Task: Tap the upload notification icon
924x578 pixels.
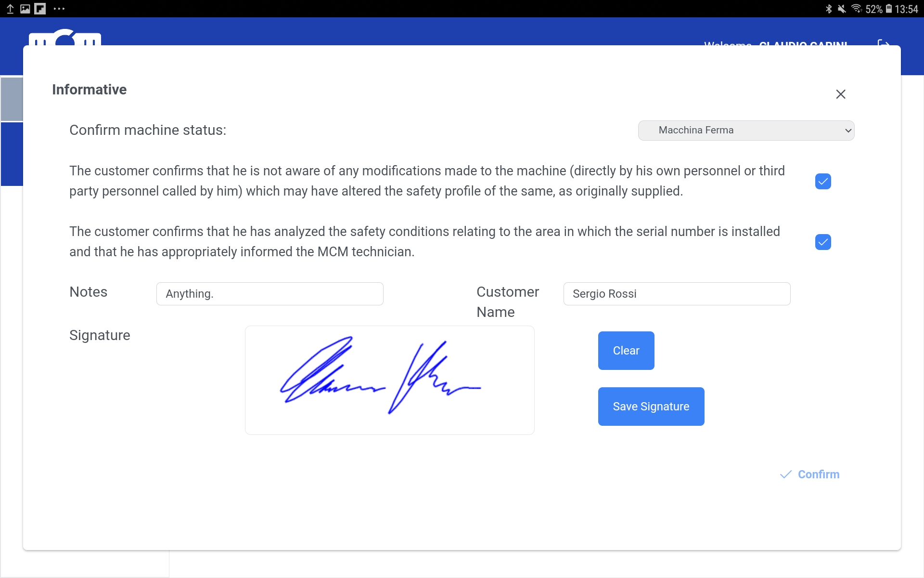Action: [x=10, y=9]
